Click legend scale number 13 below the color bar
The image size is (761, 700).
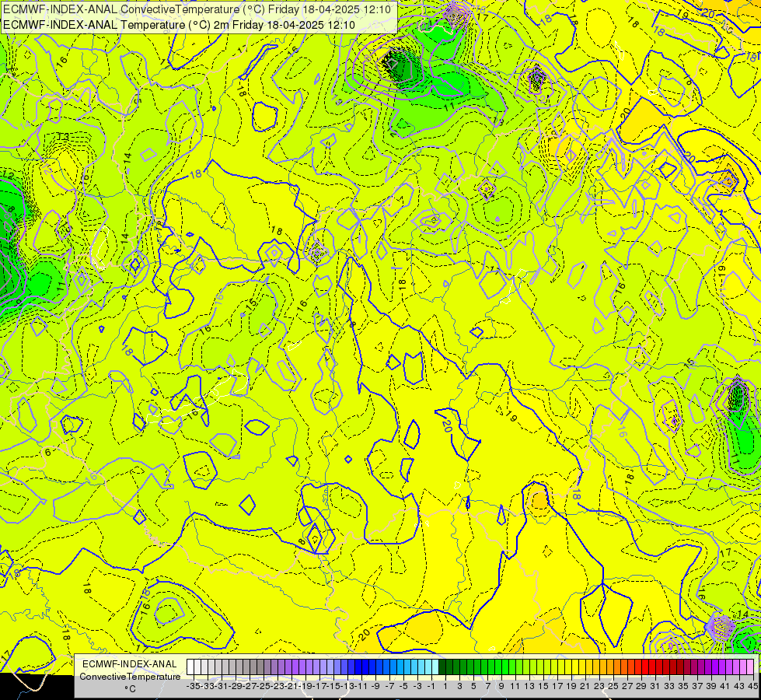tap(529, 686)
